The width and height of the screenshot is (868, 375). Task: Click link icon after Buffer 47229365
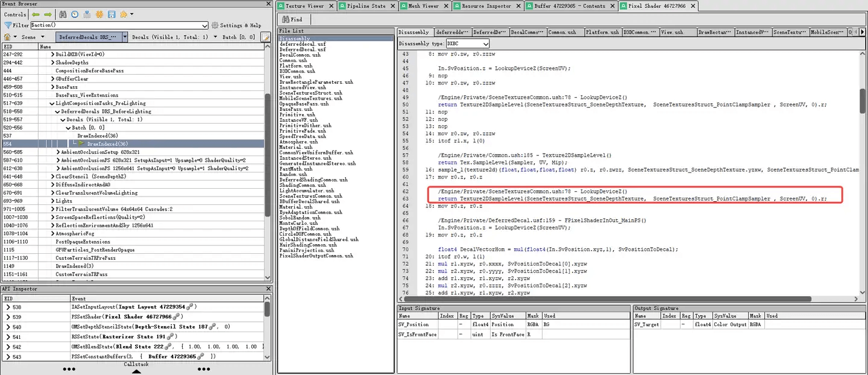(x=200, y=356)
